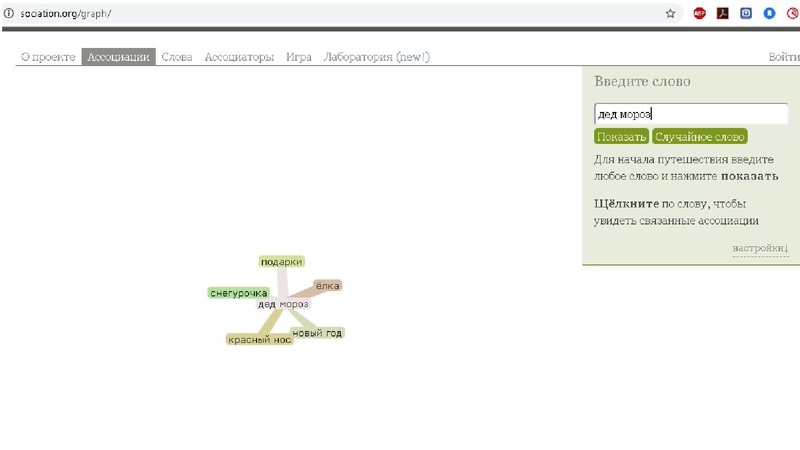Click the Adobe Acrobat extension icon
The image size is (800, 450).
click(722, 14)
